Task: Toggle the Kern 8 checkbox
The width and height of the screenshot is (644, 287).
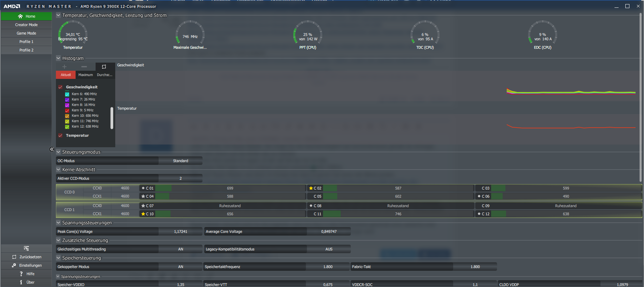Action: point(67,105)
